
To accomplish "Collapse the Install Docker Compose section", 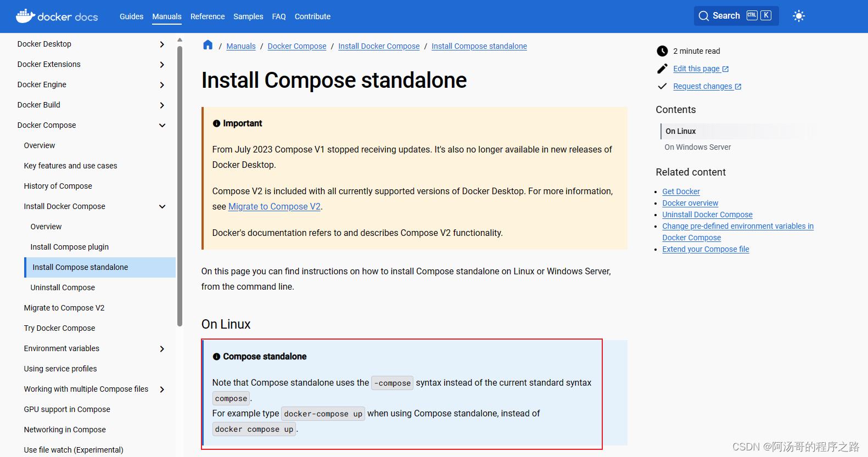I will point(162,206).
